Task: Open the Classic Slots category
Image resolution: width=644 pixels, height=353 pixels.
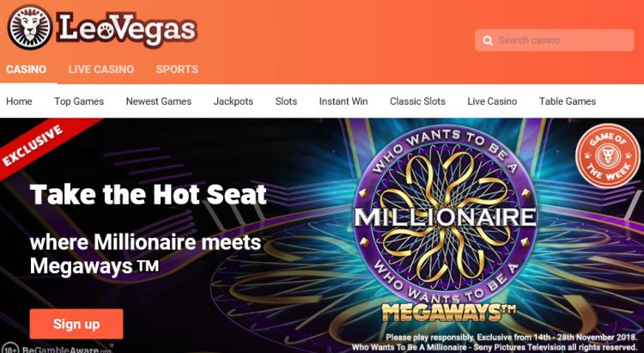Action: (417, 101)
